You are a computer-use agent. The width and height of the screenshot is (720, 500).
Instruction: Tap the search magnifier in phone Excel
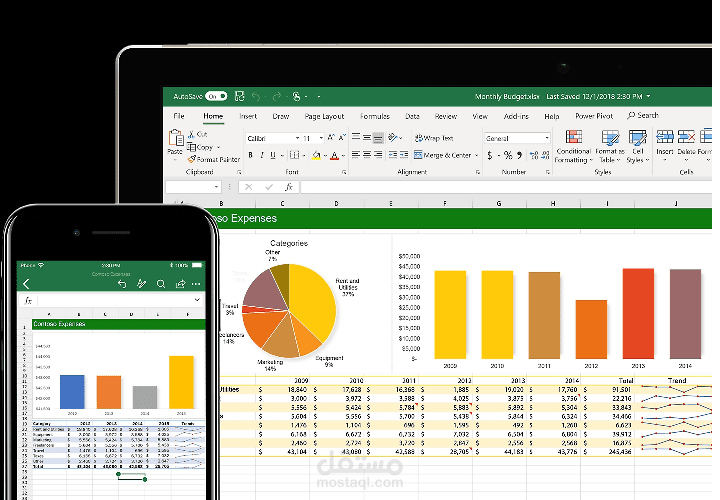(x=161, y=284)
